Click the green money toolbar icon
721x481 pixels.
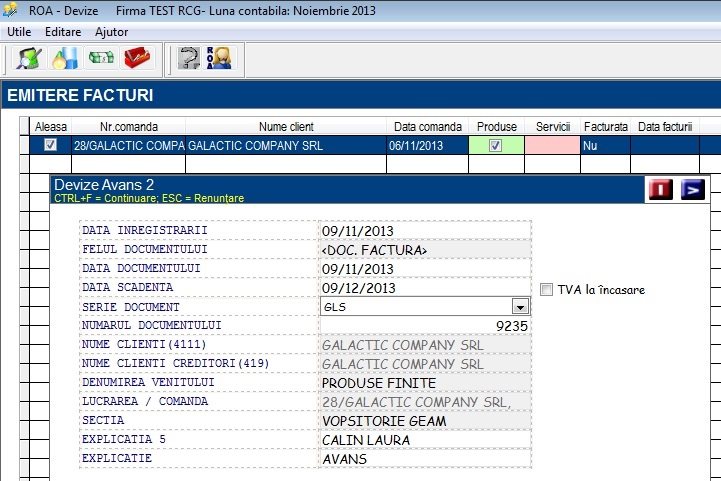coord(101,58)
